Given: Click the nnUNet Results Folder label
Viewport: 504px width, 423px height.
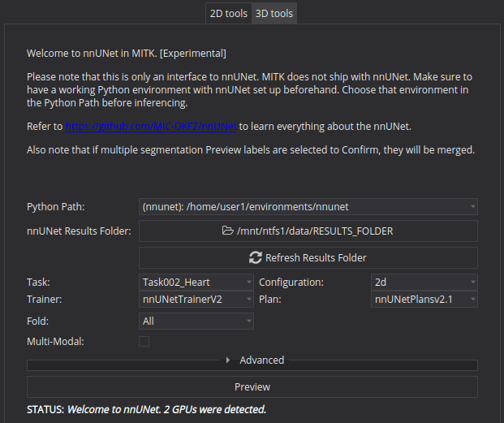Looking at the screenshot, I should 79,231.
